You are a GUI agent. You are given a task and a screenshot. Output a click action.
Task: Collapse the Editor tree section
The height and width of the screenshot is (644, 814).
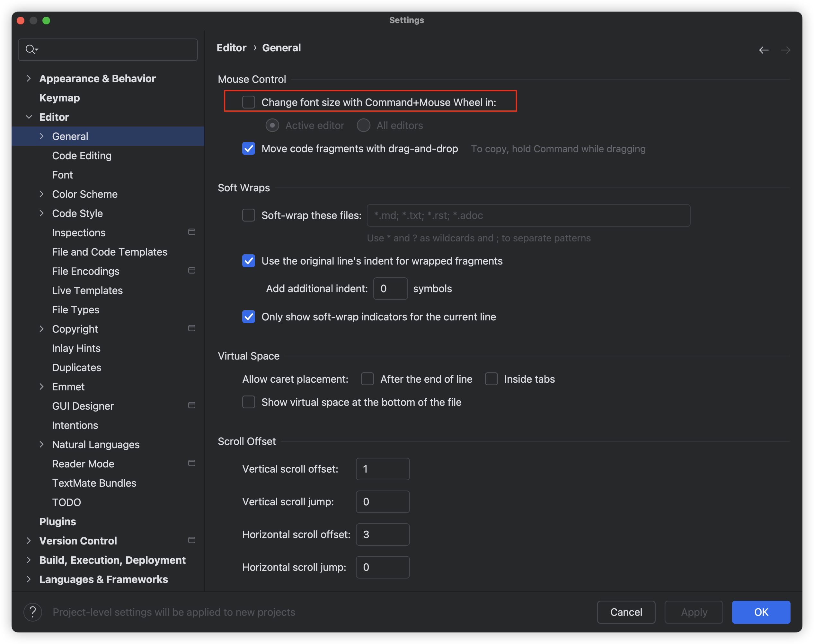[29, 117]
